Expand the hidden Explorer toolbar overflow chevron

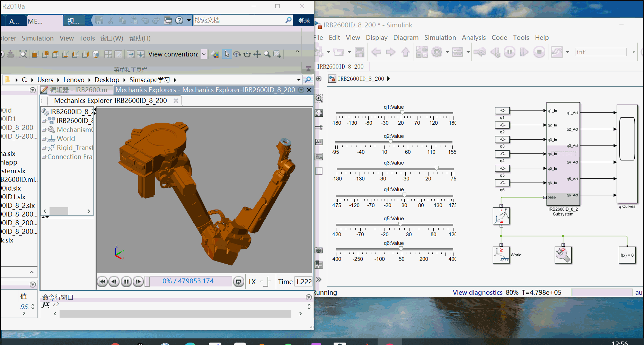tap(297, 51)
